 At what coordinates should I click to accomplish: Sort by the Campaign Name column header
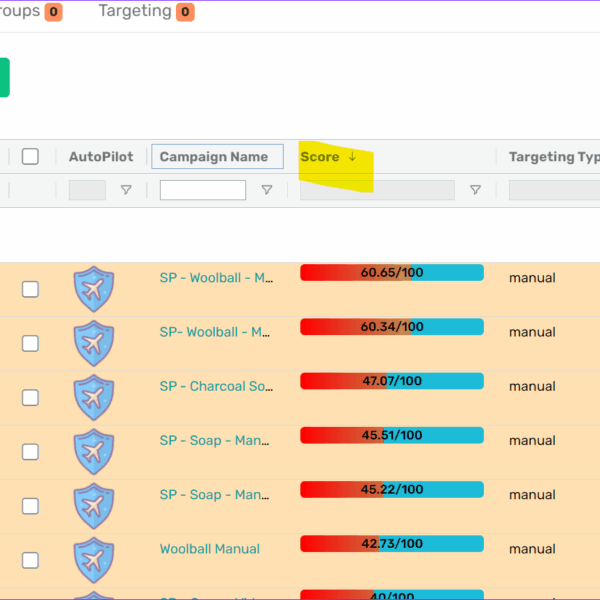[214, 157]
